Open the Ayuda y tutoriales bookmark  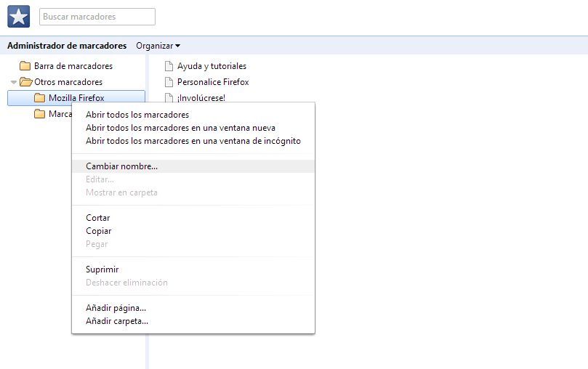coord(212,66)
